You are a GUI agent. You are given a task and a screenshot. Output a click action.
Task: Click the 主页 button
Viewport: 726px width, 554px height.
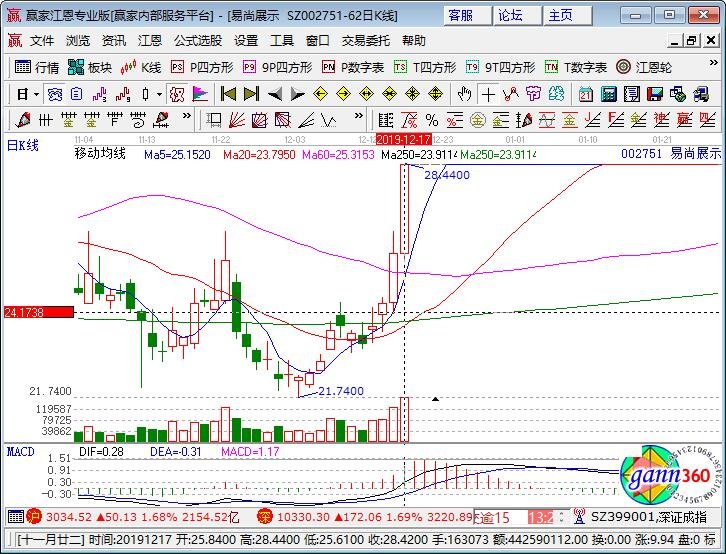click(x=567, y=16)
